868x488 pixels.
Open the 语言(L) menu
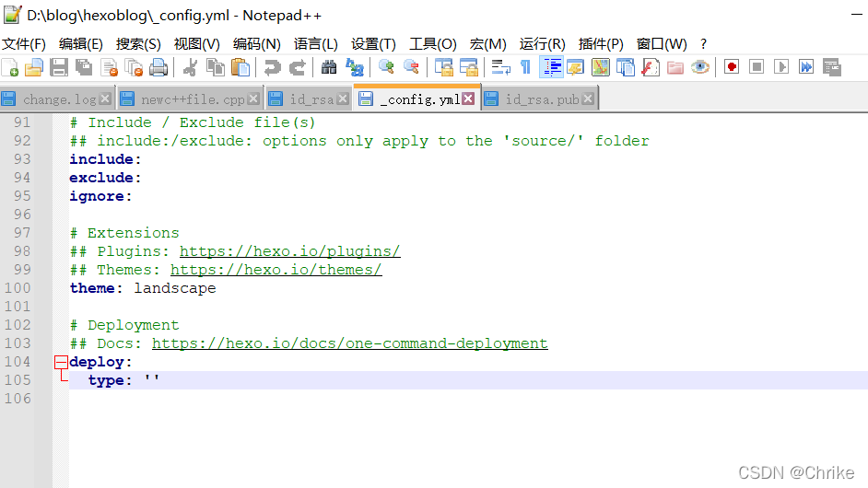[x=315, y=43]
